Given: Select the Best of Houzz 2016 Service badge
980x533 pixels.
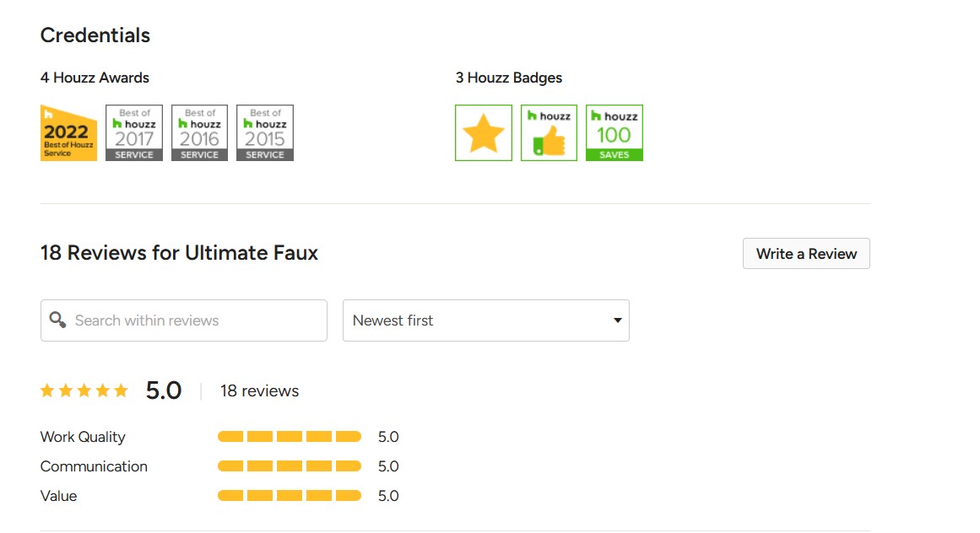Looking at the screenshot, I should coord(199,132).
